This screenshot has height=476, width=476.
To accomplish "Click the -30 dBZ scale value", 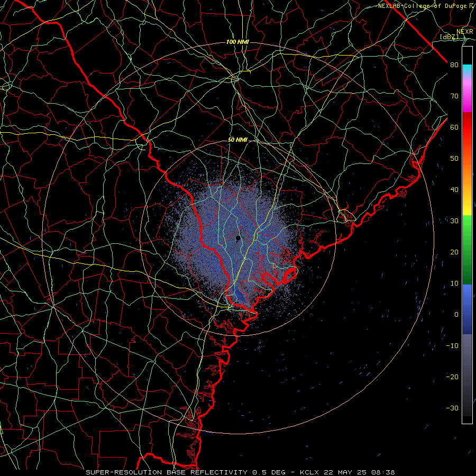I will (452, 408).
